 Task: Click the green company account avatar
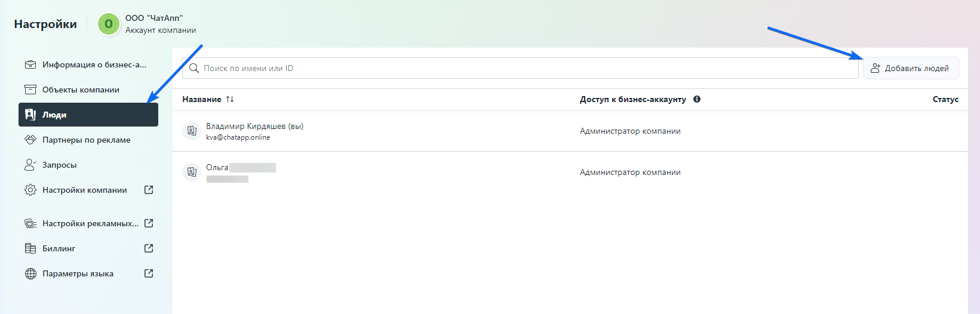[108, 24]
